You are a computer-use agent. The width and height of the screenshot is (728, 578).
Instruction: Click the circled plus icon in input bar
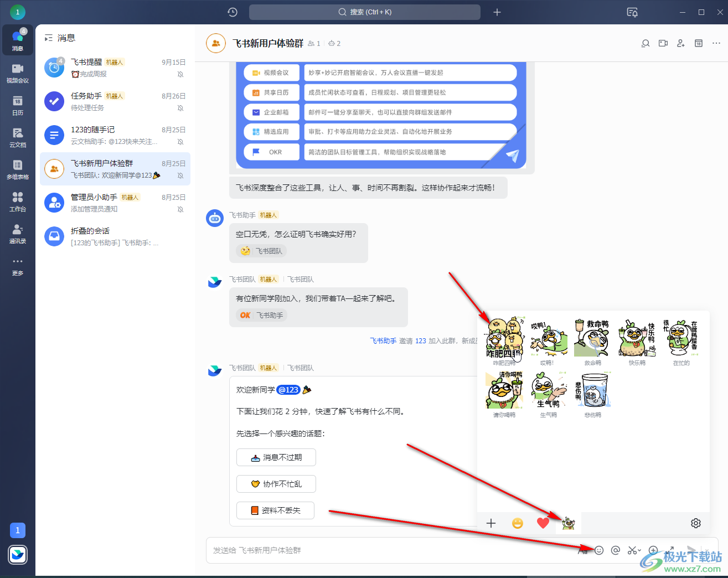pos(653,550)
